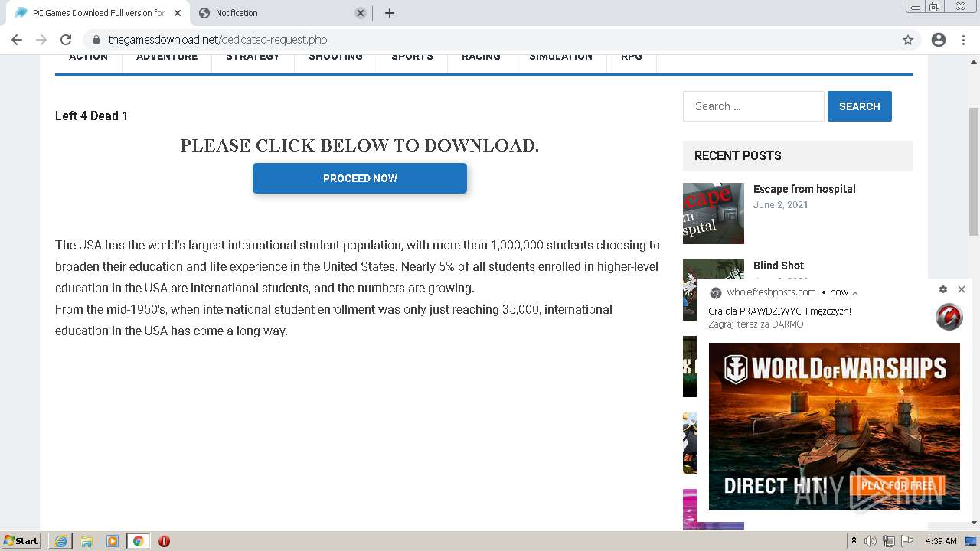Open the media player taskbar icon
This screenshot has height=551, width=980.
pos(113,541)
